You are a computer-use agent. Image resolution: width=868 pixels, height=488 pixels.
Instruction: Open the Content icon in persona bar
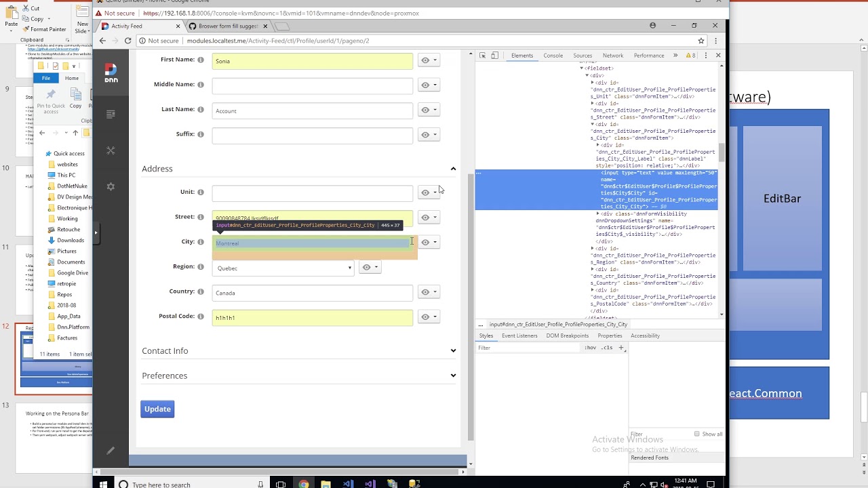(x=111, y=115)
